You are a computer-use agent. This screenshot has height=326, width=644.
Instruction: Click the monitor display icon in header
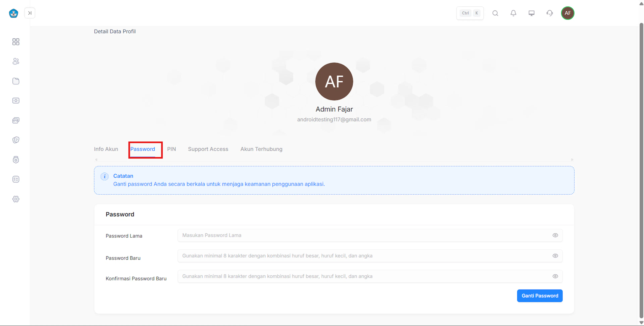point(531,13)
